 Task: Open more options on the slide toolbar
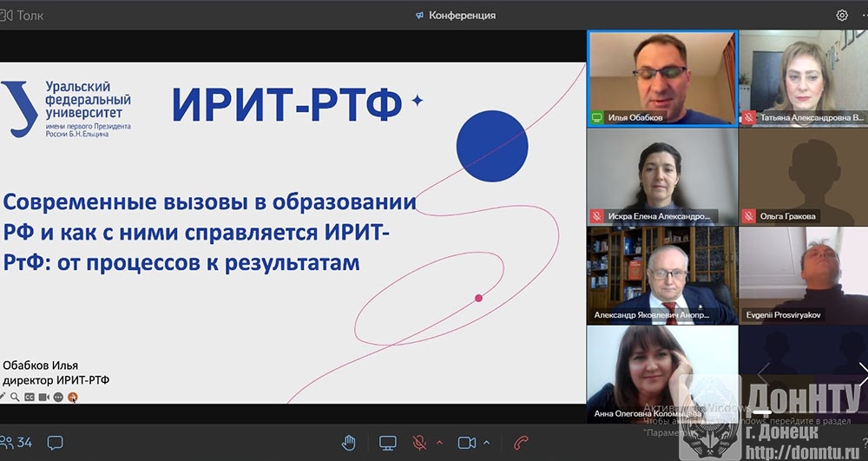tap(58, 397)
